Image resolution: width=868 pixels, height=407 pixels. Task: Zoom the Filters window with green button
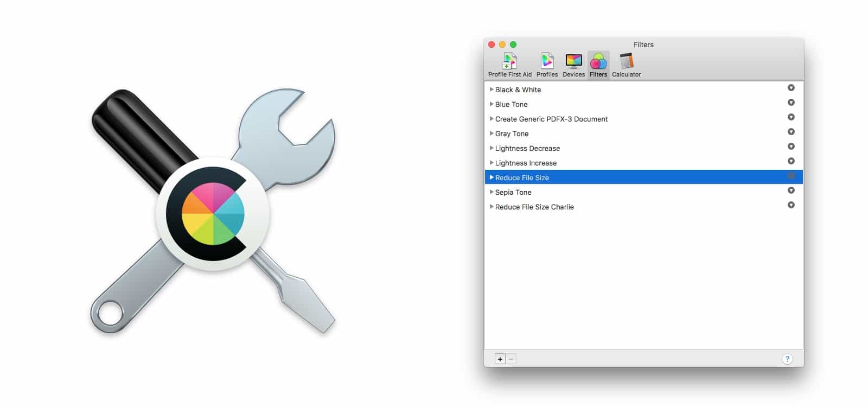coord(513,44)
